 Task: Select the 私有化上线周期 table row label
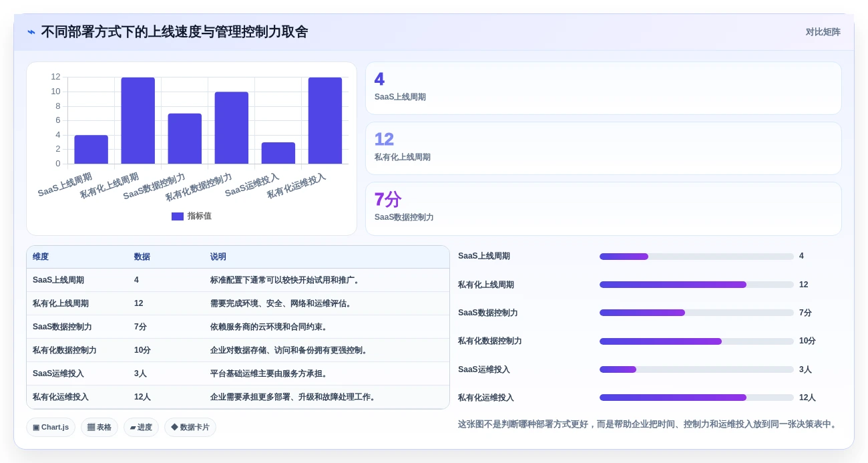tap(61, 304)
